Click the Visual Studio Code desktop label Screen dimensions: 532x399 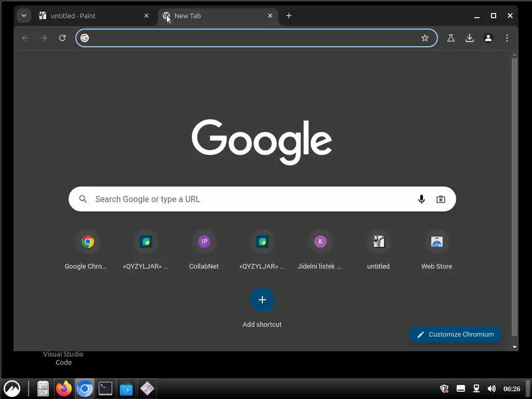click(63, 358)
